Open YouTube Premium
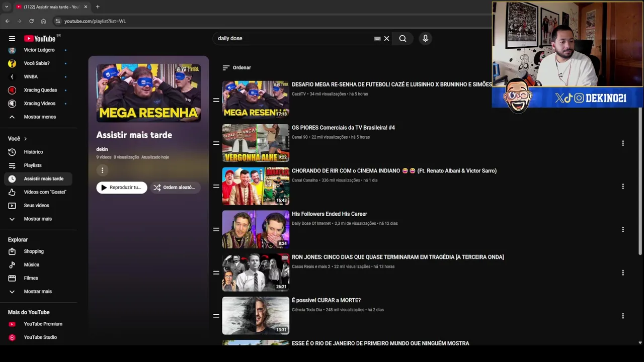The image size is (644, 362). click(38, 324)
